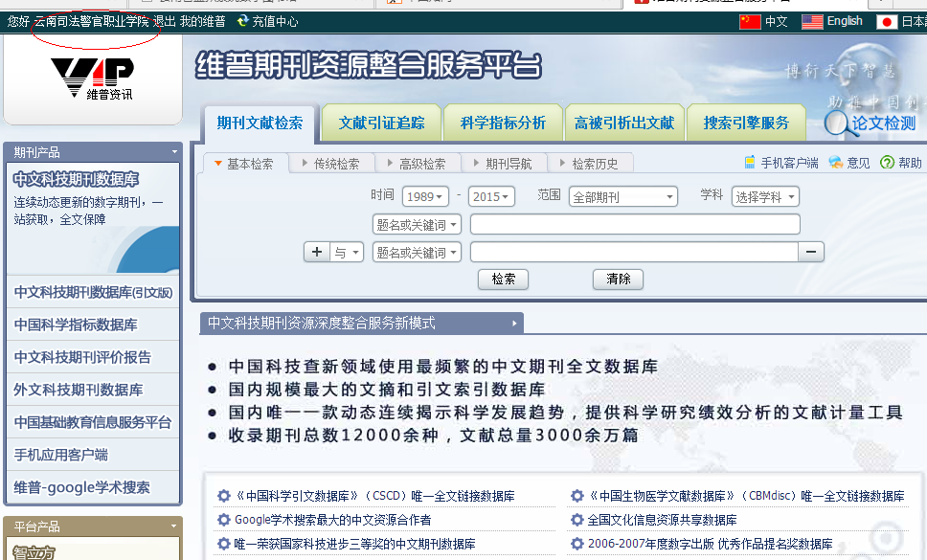
Task: Open the start year 1989 dropdown
Action: (425, 196)
